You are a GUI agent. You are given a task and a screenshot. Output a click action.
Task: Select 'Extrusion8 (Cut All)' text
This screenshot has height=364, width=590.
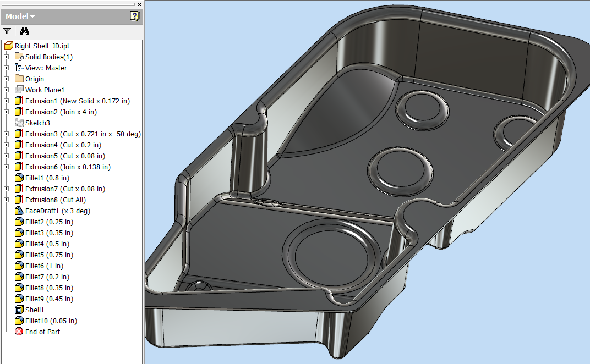pos(55,200)
